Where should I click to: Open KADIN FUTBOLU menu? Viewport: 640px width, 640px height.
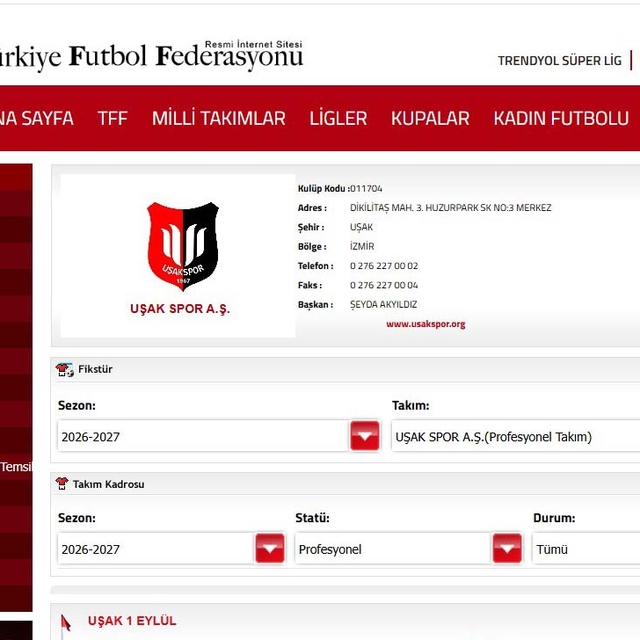tap(561, 118)
